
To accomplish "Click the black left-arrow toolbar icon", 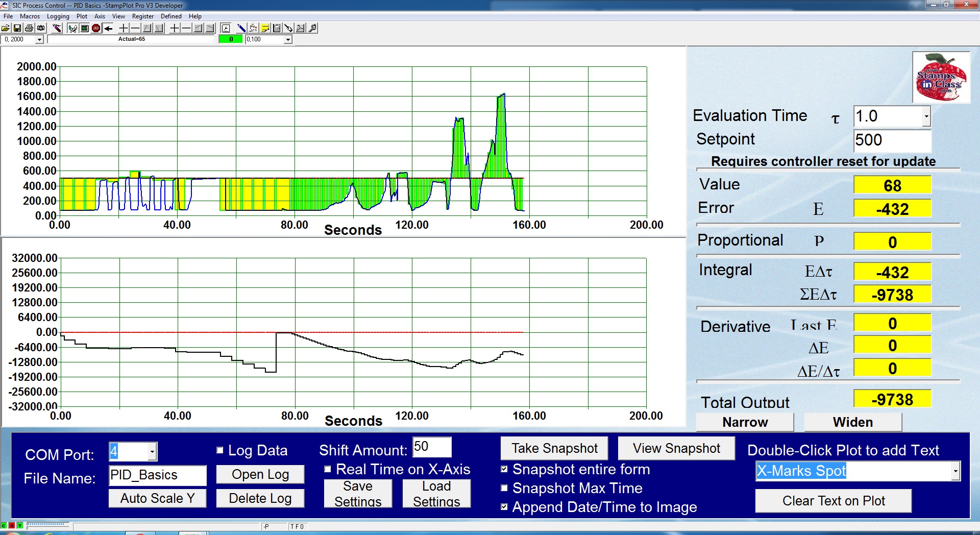I will tap(108, 28).
